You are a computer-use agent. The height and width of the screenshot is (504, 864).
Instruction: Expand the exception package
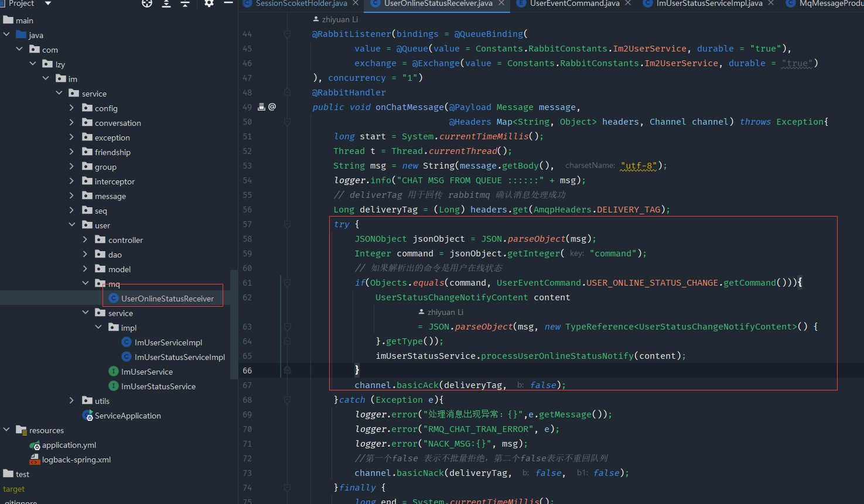click(x=71, y=137)
